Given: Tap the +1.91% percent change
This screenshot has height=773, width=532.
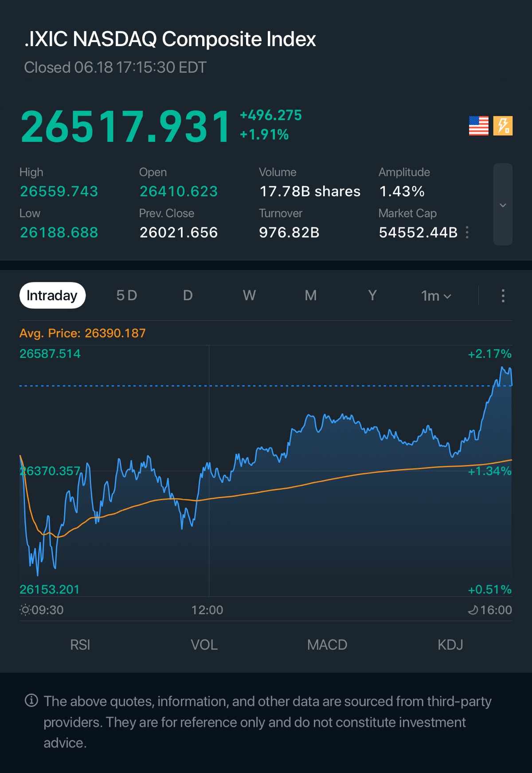Looking at the screenshot, I should [x=264, y=134].
